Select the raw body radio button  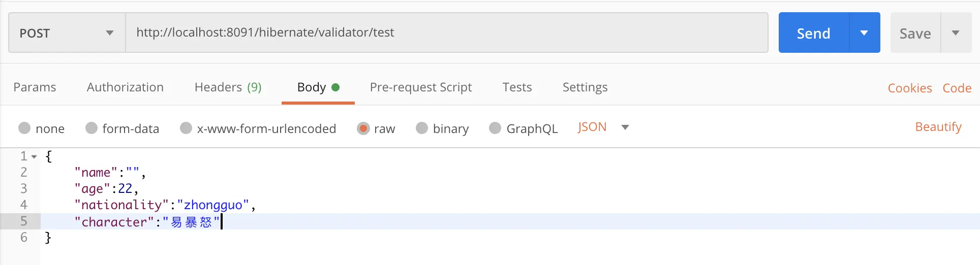coord(363,128)
